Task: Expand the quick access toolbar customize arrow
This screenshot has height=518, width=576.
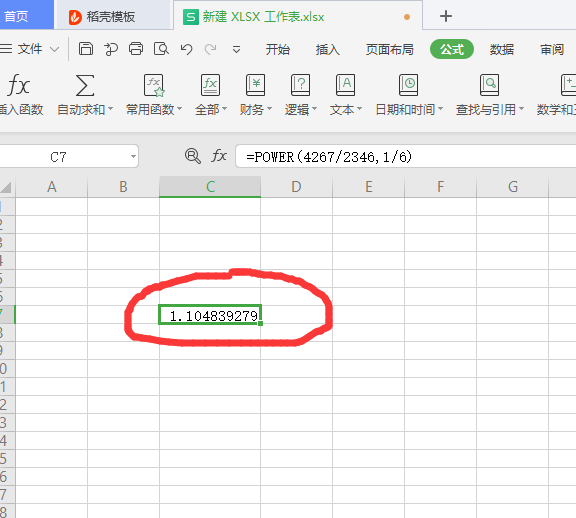Action: click(x=237, y=50)
